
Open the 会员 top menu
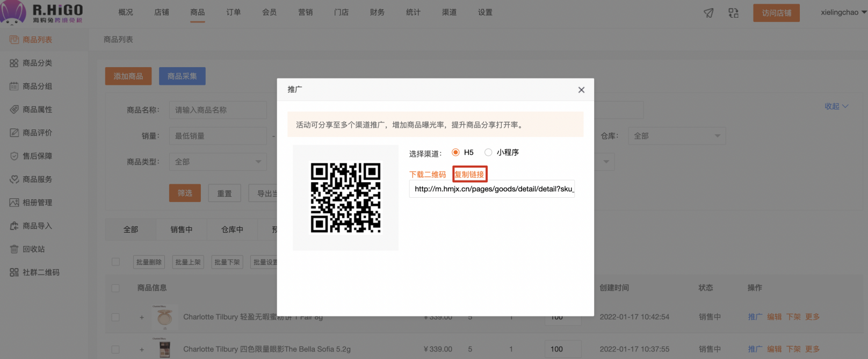coord(270,12)
